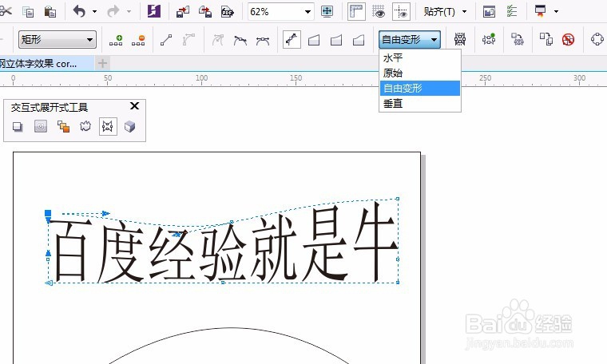Screen dimensions: 607x364
Task: Expand the Redo history arrow
Action: [x=129, y=12]
